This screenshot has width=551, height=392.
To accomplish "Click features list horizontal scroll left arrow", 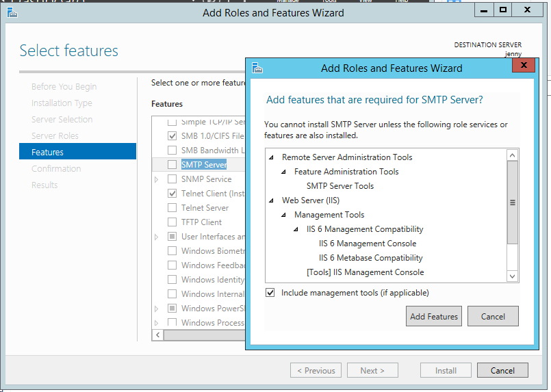I will click(158, 335).
